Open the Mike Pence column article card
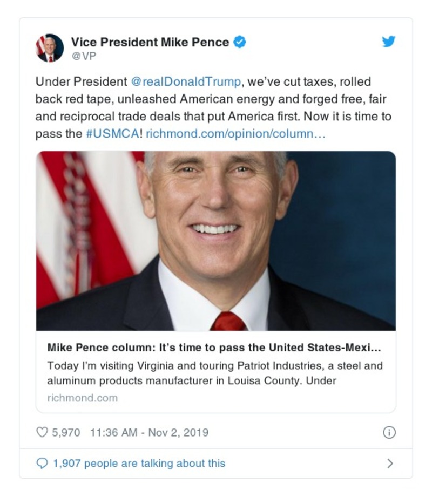 point(216,237)
